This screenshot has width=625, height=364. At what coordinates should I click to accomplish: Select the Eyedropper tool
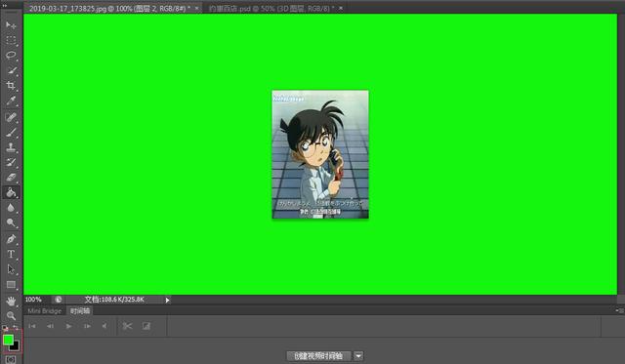click(11, 101)
